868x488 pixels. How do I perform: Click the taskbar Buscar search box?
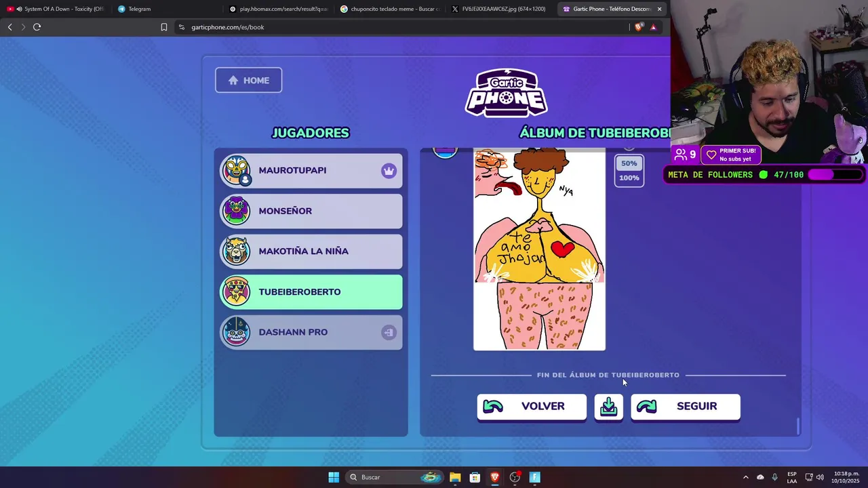395,477
